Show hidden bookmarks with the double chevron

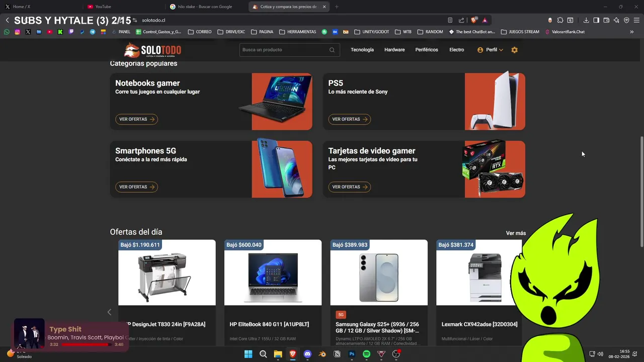click(632, 32)
